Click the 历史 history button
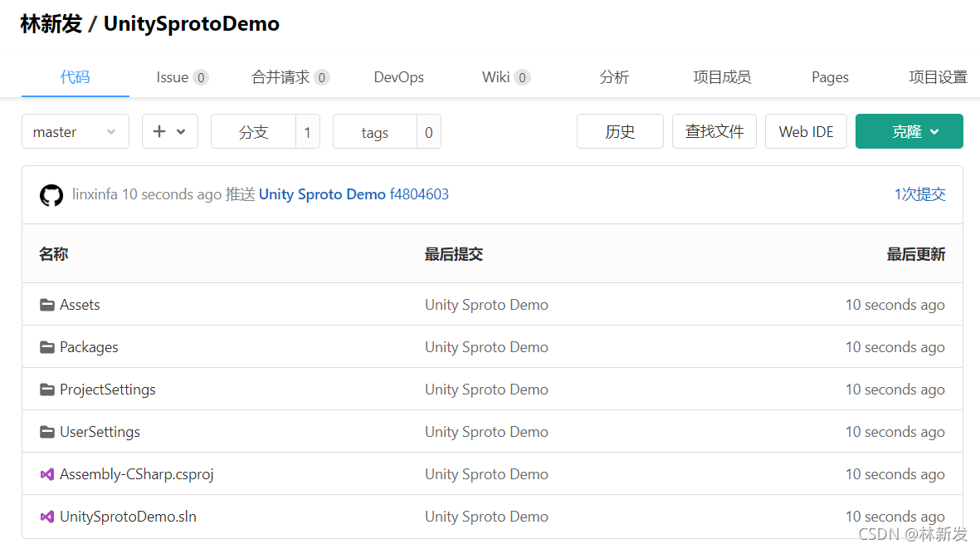Image resolution: width=980 pixels, height=549 pixels. pos(620,132)
